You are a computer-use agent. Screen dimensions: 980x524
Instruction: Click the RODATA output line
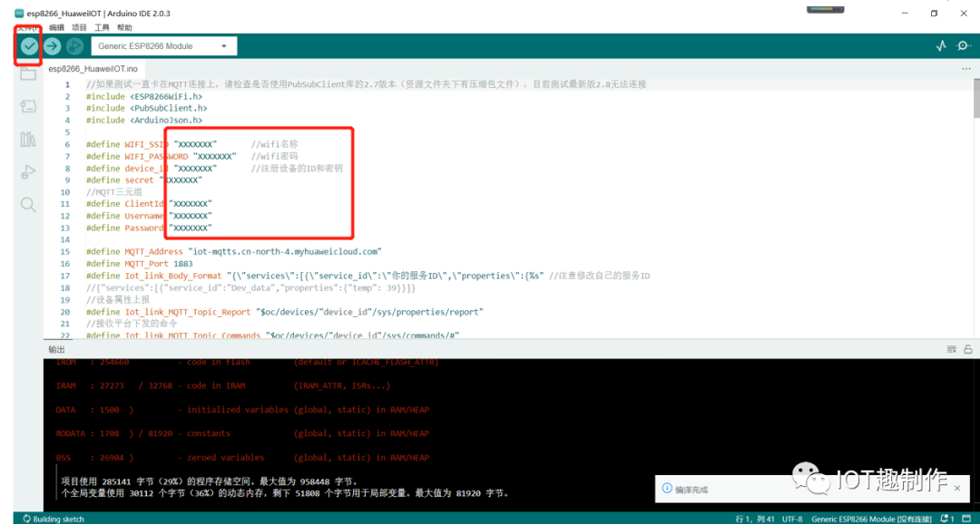[x=242, y=433]
